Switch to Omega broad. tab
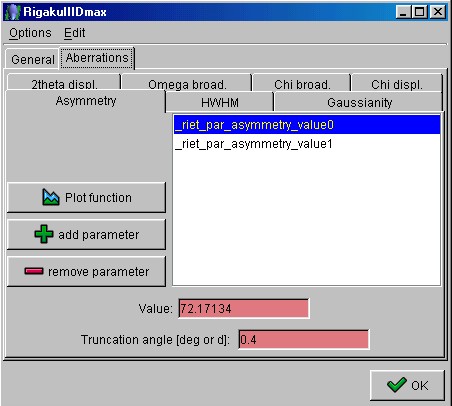 pyautogui.click(x=187, y=83)
